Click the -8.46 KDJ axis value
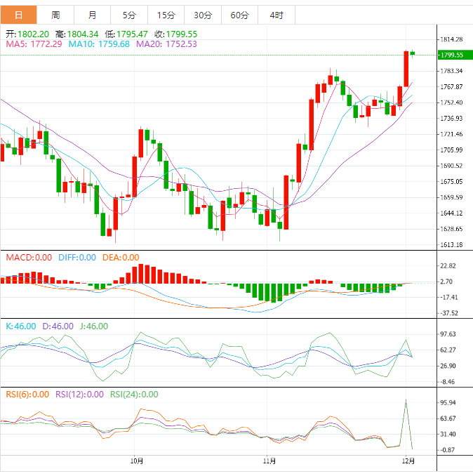This screenshot has width=473, height=476. (x=448, y=382)
